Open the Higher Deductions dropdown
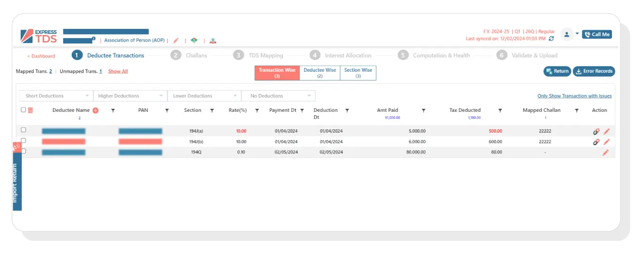The height and width of the screenshot is (260, 644). coord(130,96)
